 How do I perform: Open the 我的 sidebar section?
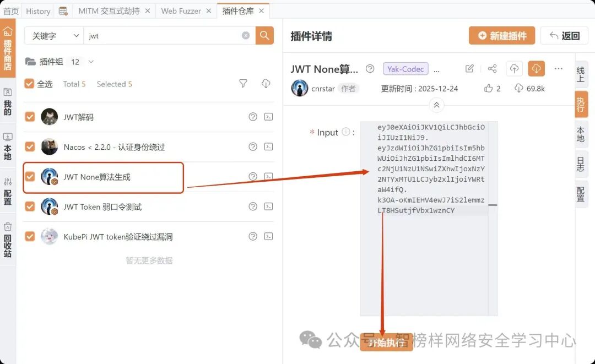click(8, 102)
